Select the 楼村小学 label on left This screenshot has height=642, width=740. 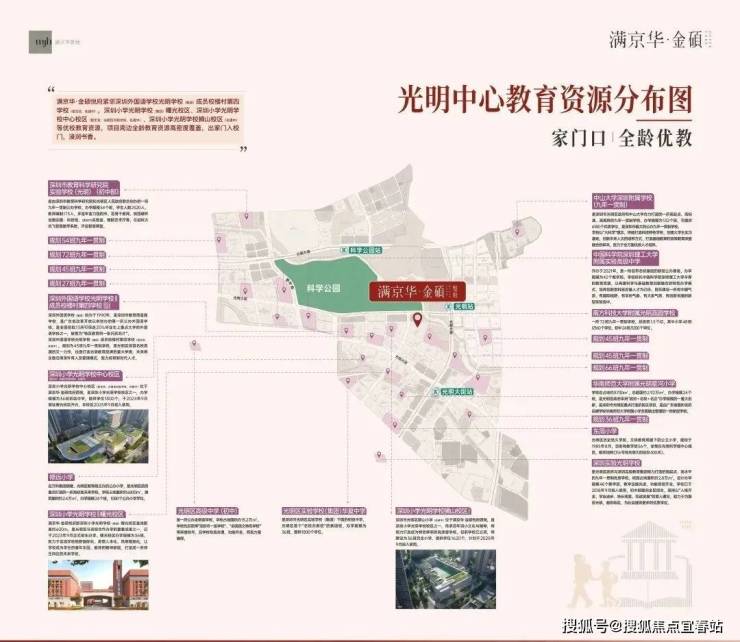coord(61,477)
